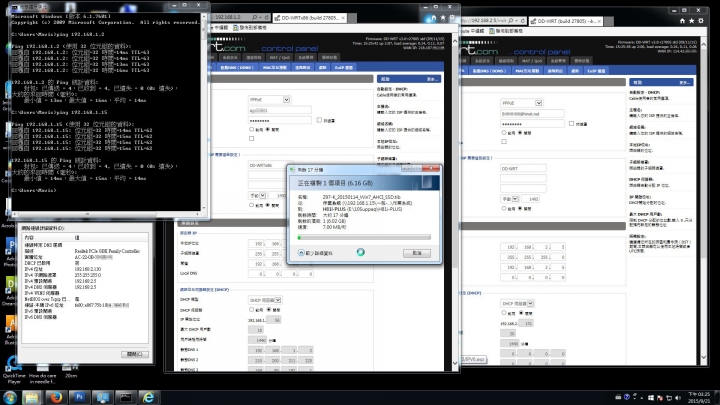Open the PPPoE connection type dropdown in right browser

(521, 103)
